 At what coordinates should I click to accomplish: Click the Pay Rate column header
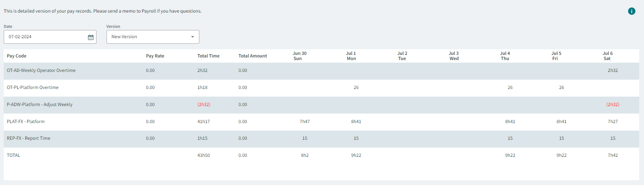(x=155, y=56)
